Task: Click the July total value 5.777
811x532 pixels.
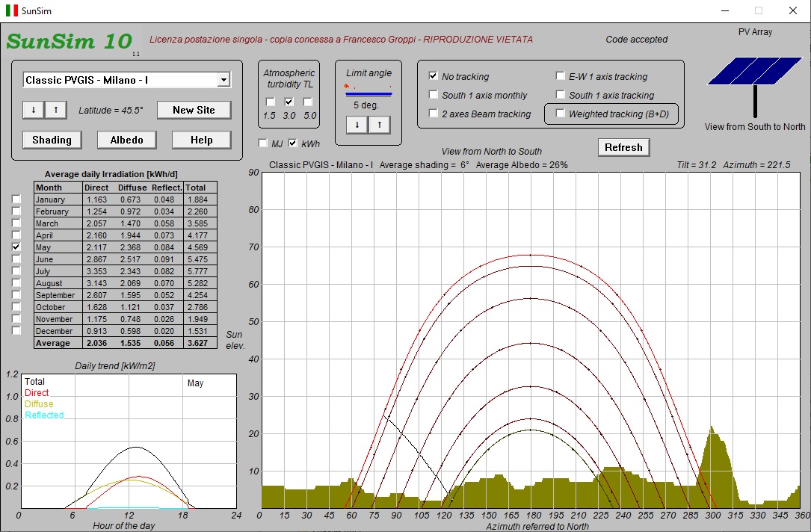Action: point(197,271)
